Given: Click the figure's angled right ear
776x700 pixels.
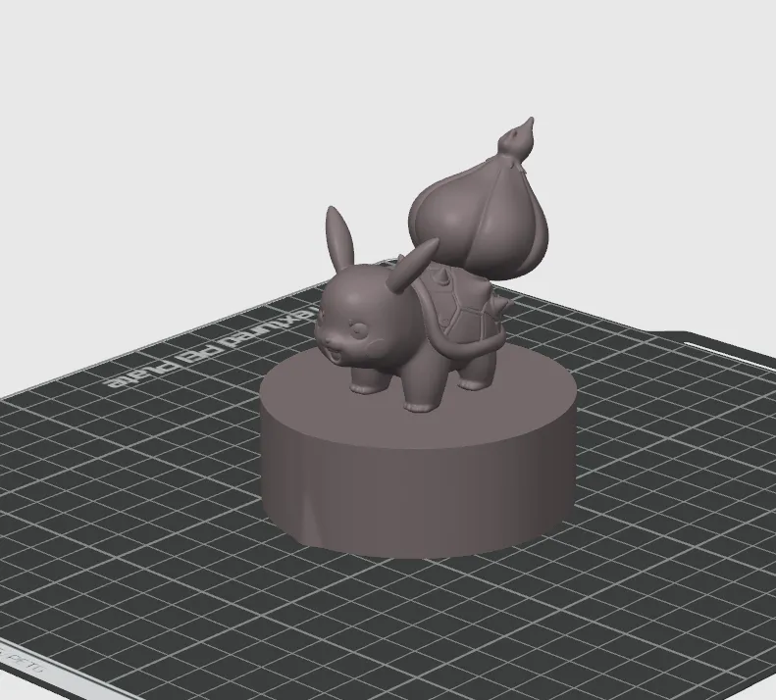Looking at the screenshot, I should (x=413, y=265).
